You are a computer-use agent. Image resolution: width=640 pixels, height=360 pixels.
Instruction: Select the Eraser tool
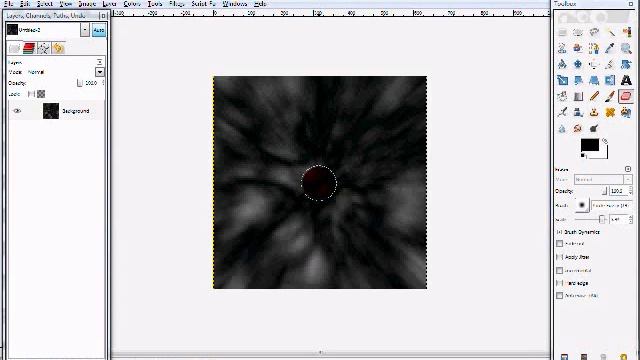click(x=626, y=96)
